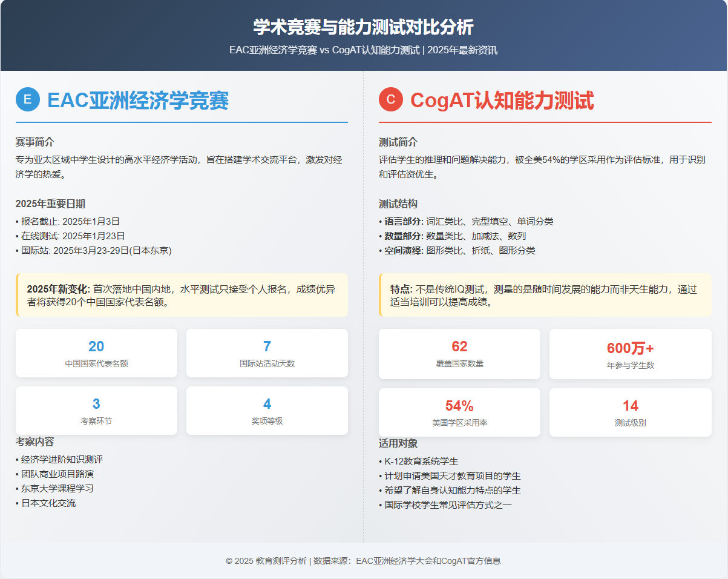Image resolution: width=728 pixels, height=579 pixels.
Task: Select the EAC亚洲经济学竞赛 heading
Action: pos(138,101)
